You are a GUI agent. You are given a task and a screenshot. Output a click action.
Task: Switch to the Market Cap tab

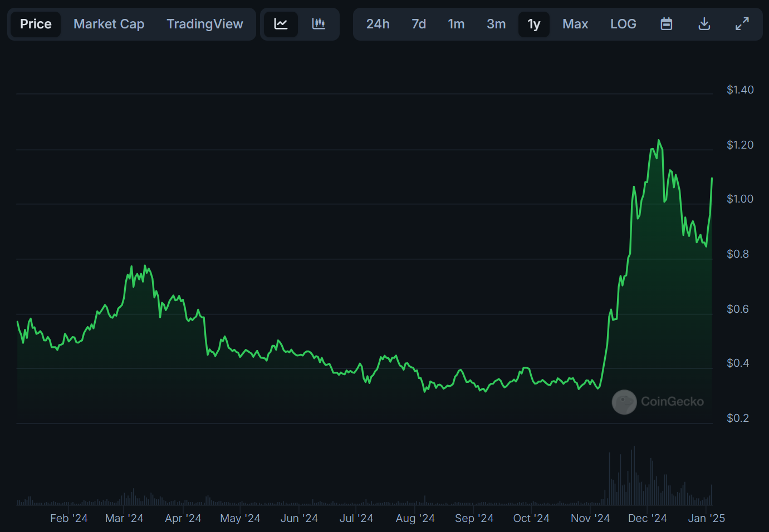pos(109,24)
